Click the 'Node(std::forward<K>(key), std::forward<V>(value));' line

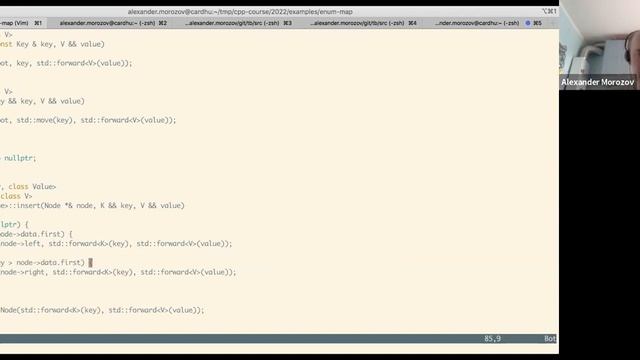pos(102,310)
